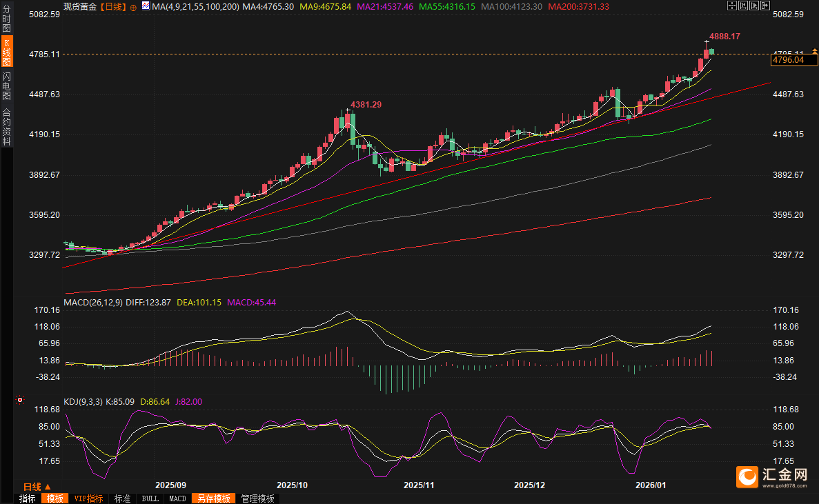Open 管理模板 manage templates

tap(257, 498)
